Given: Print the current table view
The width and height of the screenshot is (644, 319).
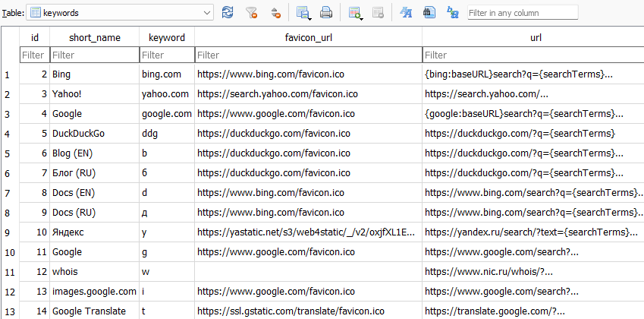Looking at the screenshot, I should (326, 12).
